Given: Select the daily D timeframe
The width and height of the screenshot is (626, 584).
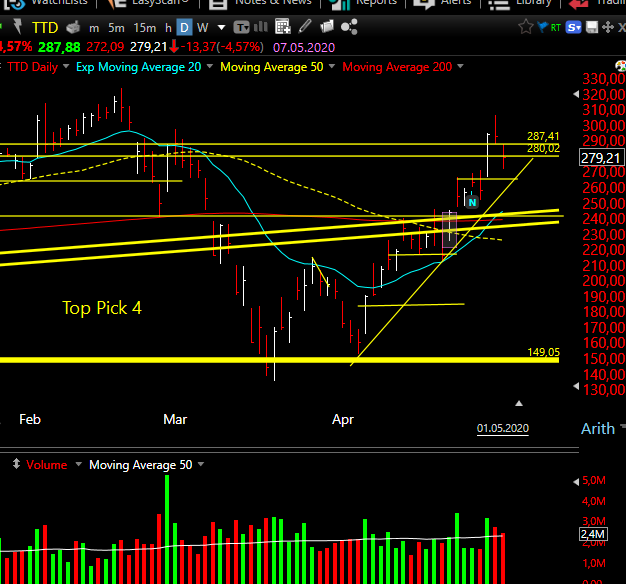Looking at the screenshot, I should pyautogui.click(x=184, y=28).
